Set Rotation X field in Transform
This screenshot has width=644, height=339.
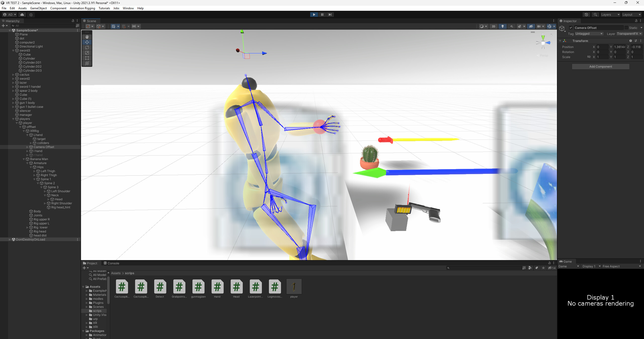[602, 52]
